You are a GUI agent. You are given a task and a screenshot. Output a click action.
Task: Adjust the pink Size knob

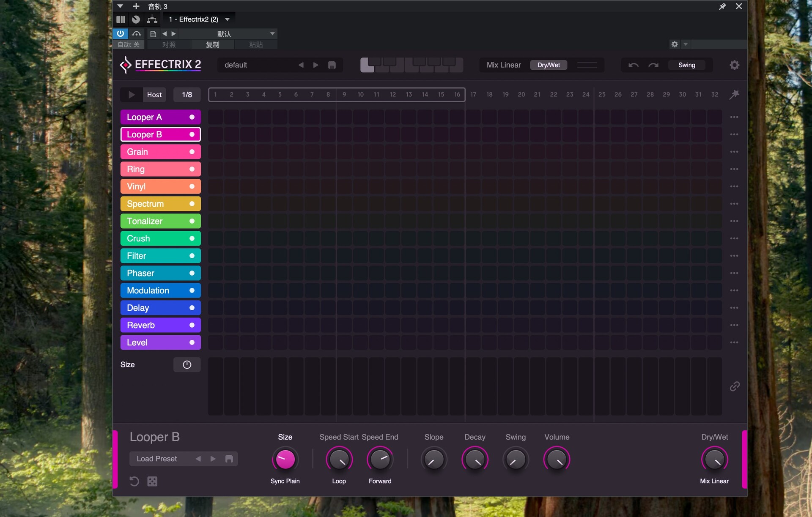point(285,460)
